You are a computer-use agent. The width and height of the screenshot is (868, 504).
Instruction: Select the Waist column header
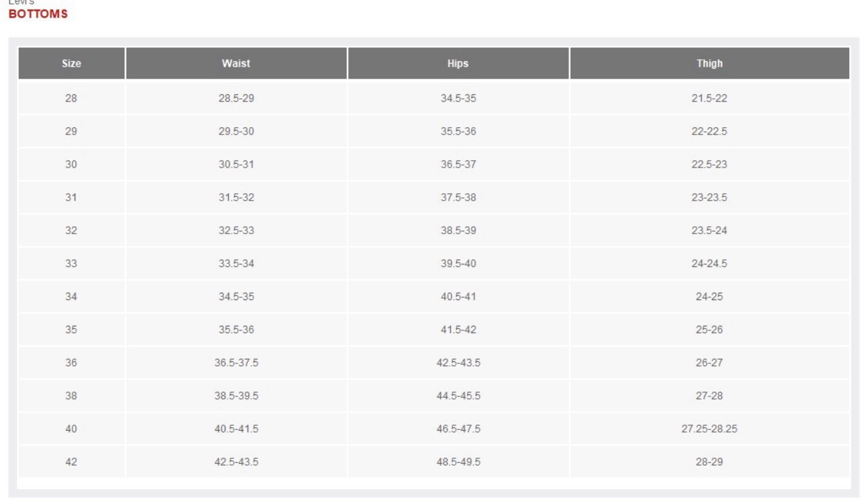[236, 63]
